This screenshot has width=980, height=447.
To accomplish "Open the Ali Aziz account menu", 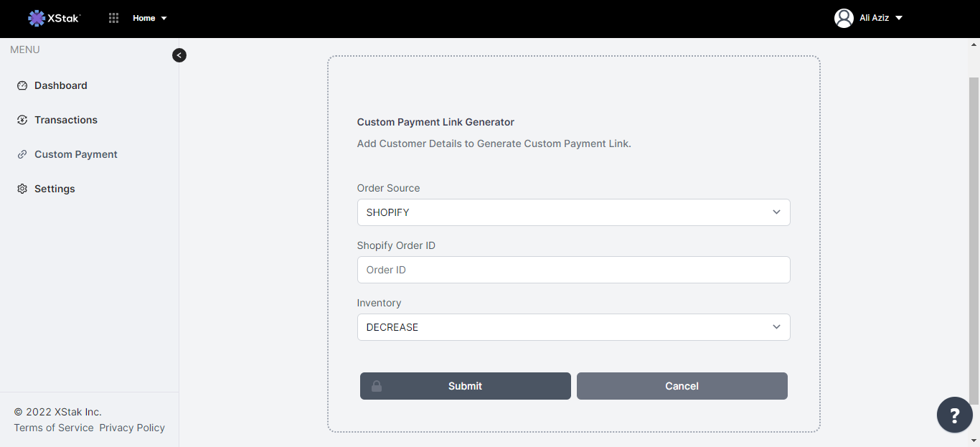I will point(880,18).
